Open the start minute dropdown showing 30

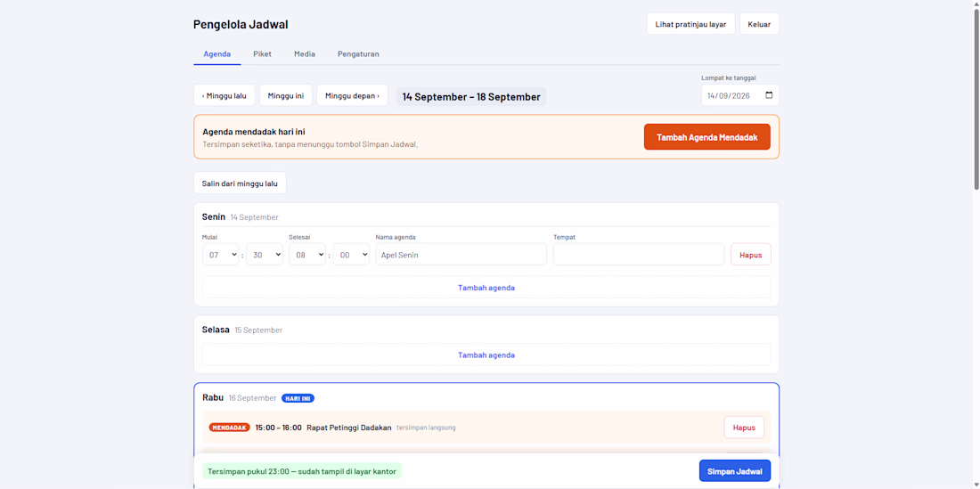[265, 254]
